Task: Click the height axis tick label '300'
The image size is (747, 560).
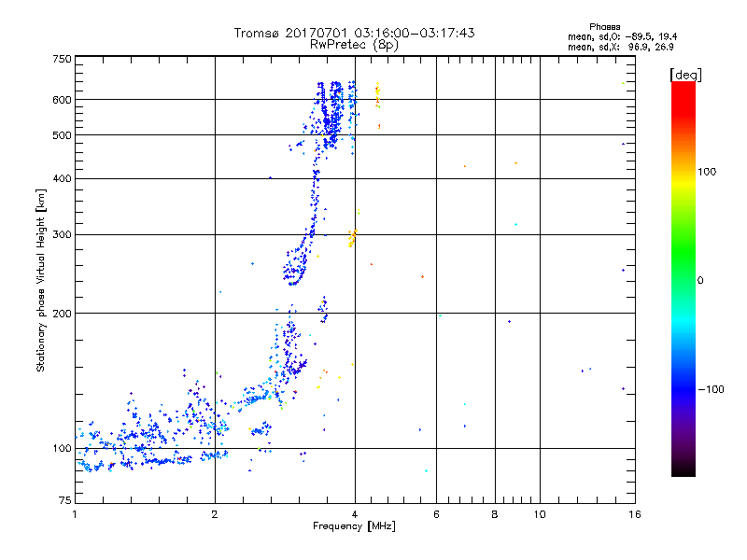Action: (x=62, y=234)
